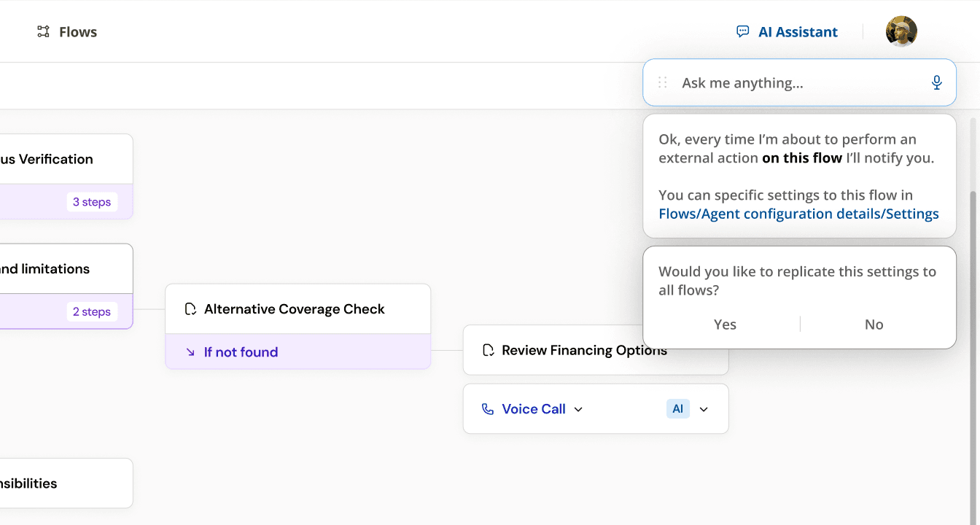Viewport: 980px width, 525px height.
Task: Choose Yes to replicate settings
Action: click(x=725, y=324)
